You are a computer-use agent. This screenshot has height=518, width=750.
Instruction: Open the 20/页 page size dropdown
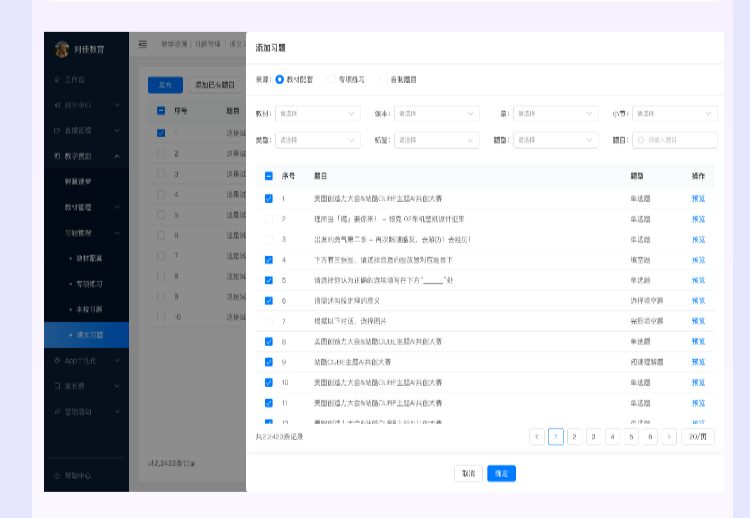pos(698,437)
